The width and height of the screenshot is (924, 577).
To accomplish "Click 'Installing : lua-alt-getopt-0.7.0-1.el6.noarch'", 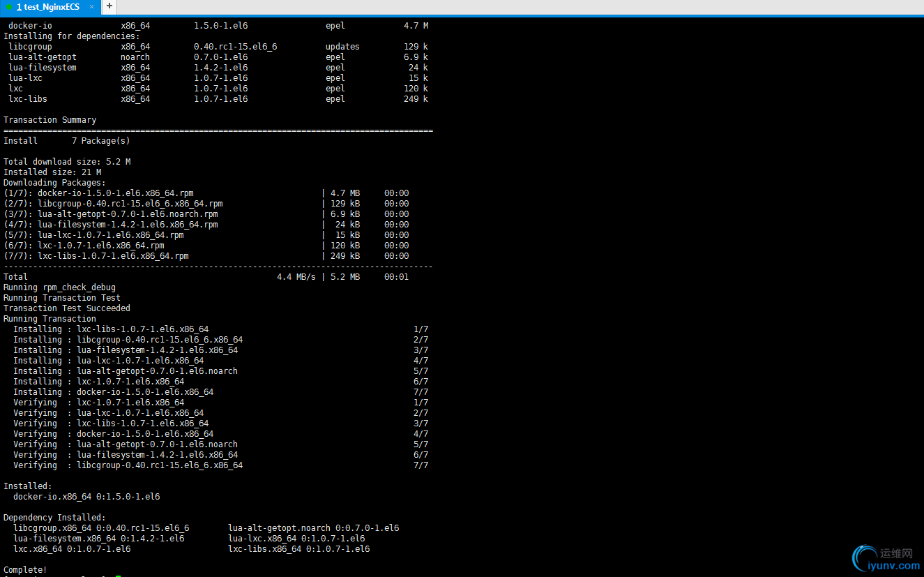I will [x=126, y=371].
